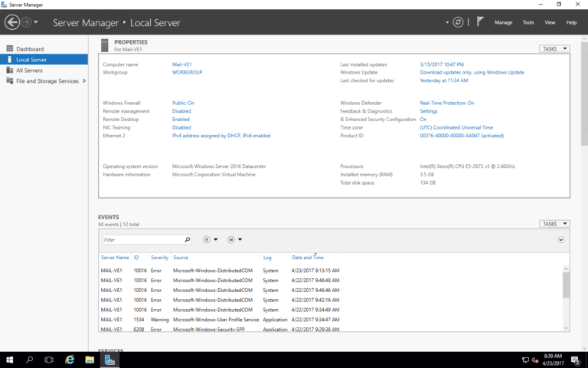Click the WORKGROUP link

tap(187, 72)
